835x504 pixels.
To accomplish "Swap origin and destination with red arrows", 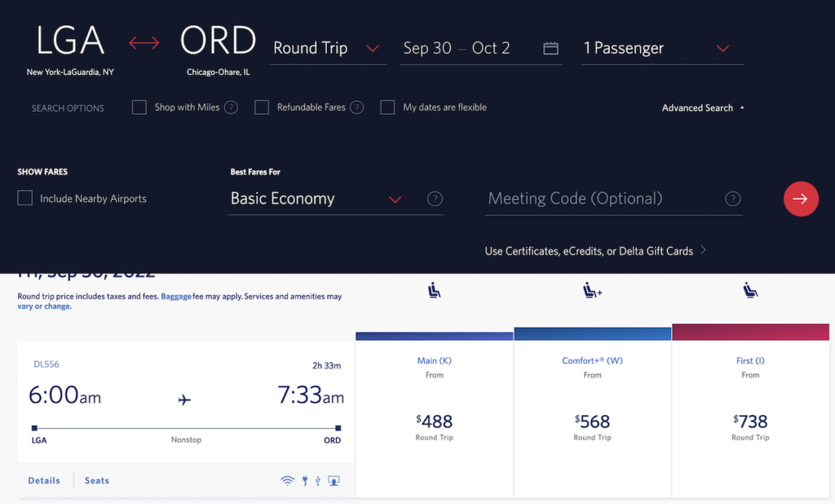I will [144, 42].
